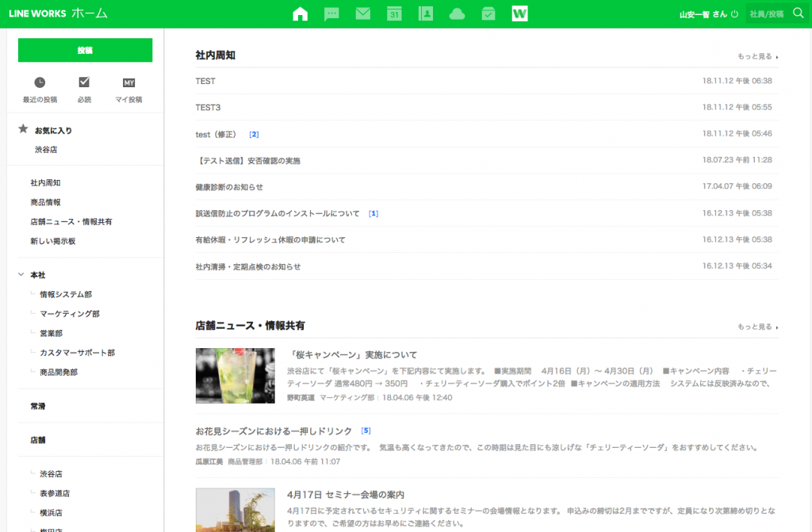This screenshot has width=812, height=532.
Task: Click the 社員/投稿 search field
Action: pos(766,14)
